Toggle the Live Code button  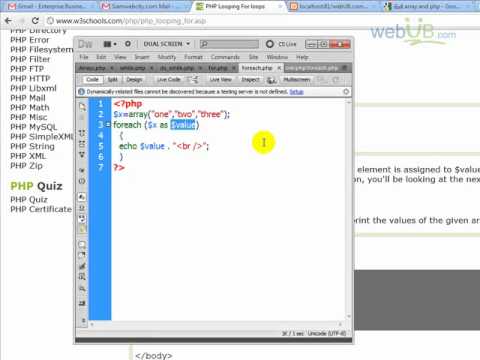click(168, 79)
